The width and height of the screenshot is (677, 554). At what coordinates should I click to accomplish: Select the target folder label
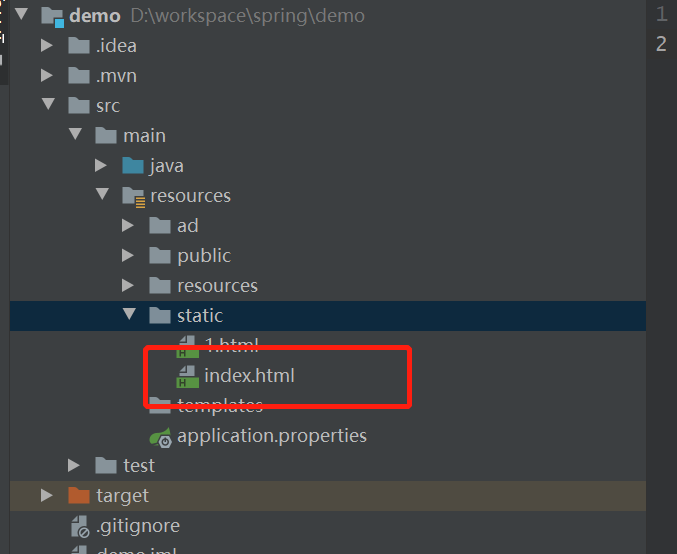[123, 496]
